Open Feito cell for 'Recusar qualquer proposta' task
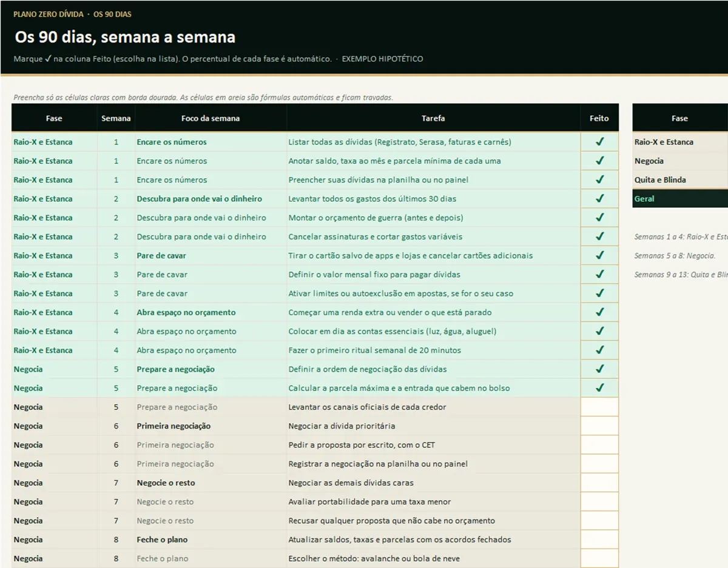 [x=599, y=521]
